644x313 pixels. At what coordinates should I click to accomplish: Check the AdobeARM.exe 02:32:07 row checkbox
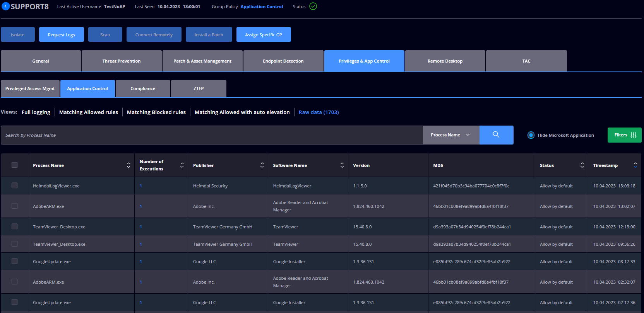(15, 282)
